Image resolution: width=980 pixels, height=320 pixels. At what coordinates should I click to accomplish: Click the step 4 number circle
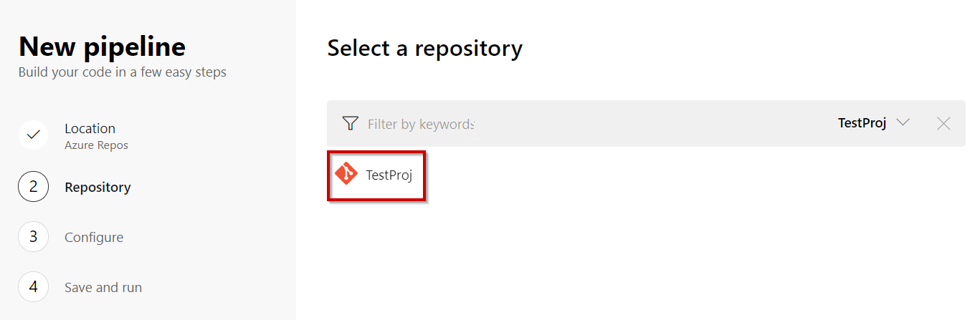(33, 287)
